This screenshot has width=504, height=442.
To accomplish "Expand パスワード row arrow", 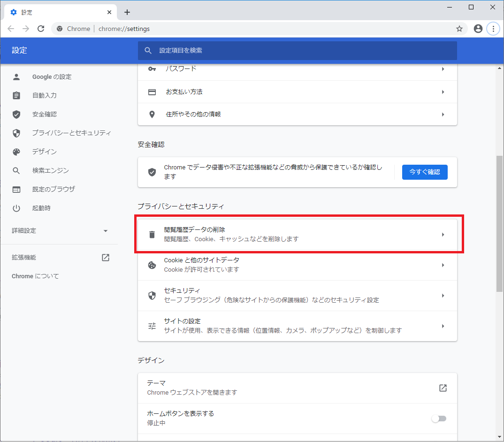I will coord(443,69).
